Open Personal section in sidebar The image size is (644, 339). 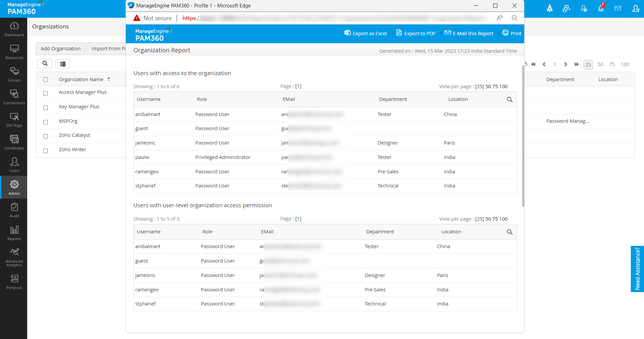pyautogui.click(x=14, y=282)
